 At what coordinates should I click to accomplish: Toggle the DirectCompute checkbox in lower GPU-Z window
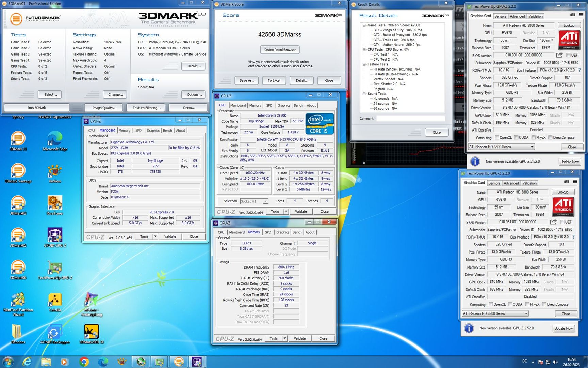click(544, 304)
